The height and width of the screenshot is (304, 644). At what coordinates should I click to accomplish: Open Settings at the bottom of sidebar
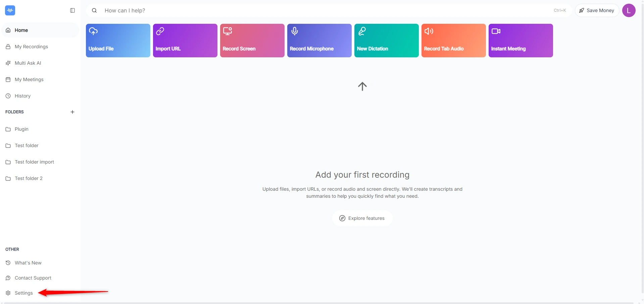(x=23, y=293)
